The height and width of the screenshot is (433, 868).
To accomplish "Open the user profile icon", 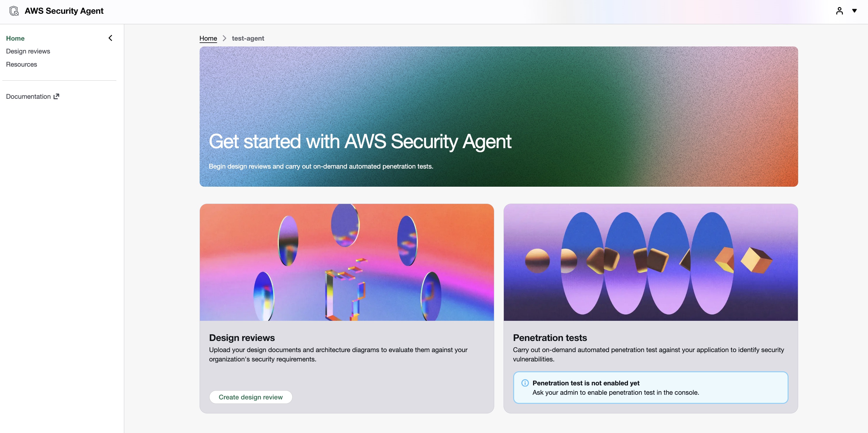I will pyautogui.click(x=839, y=11).
